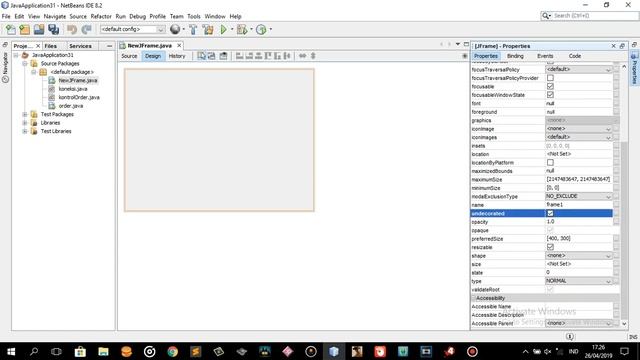This screenshot has height=360, width=640.
Task: Open the Binding properties tab
Action: (515, 56)
